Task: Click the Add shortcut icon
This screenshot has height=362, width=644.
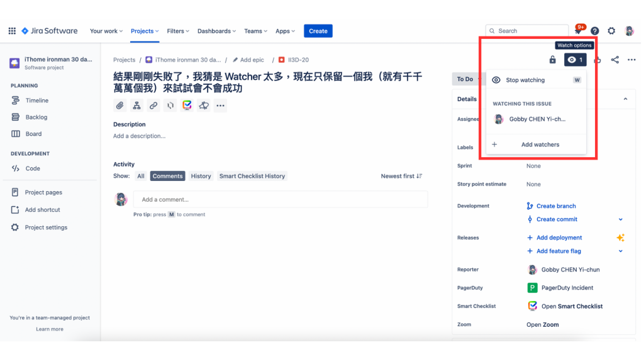Action: [15, 210]
